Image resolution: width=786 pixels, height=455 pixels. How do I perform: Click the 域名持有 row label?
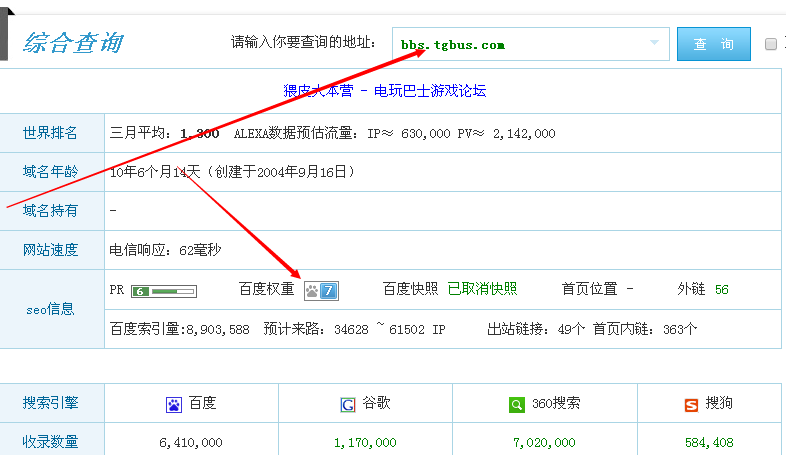pos(50,211)
